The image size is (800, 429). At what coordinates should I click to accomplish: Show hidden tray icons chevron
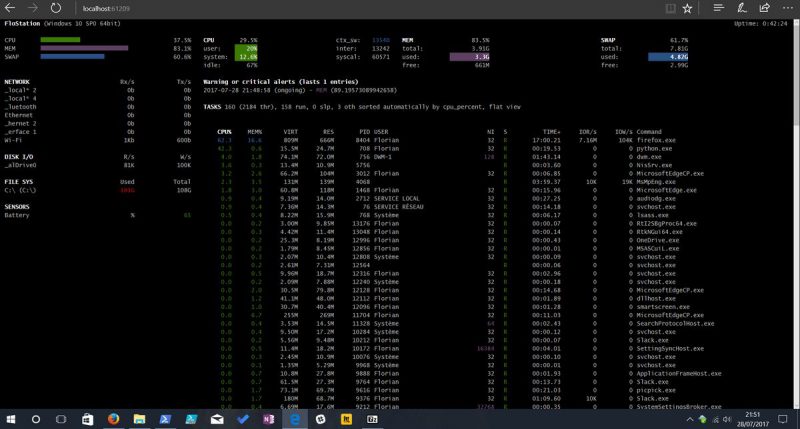tap(690, 420)
